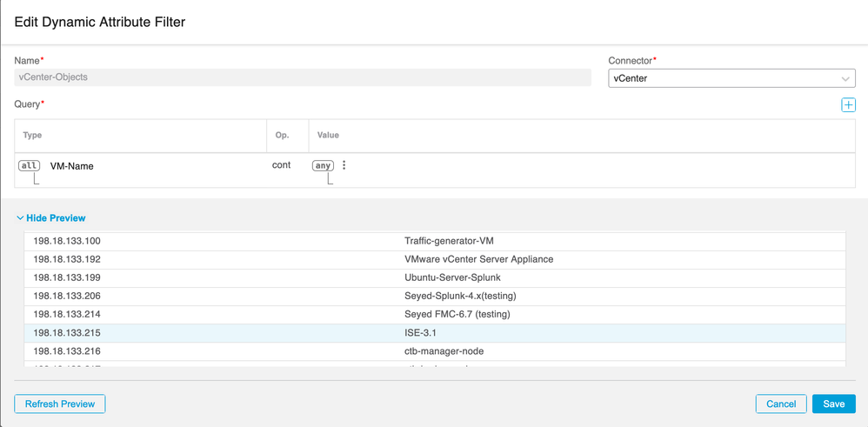Open the three-dot menu beside the any value
The width and height of the screenshot is (868, 427).
pos(344,165)
